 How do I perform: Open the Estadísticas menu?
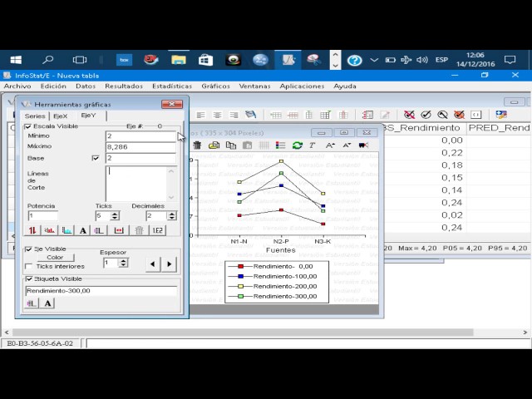(172, 86)
